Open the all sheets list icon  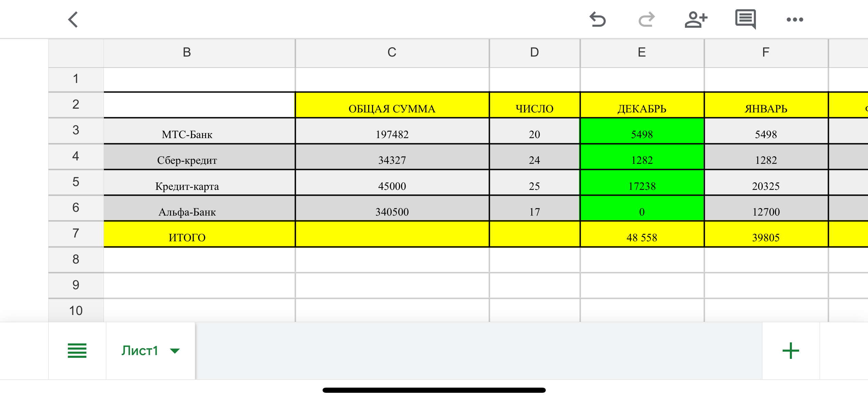tap(77, 351)
